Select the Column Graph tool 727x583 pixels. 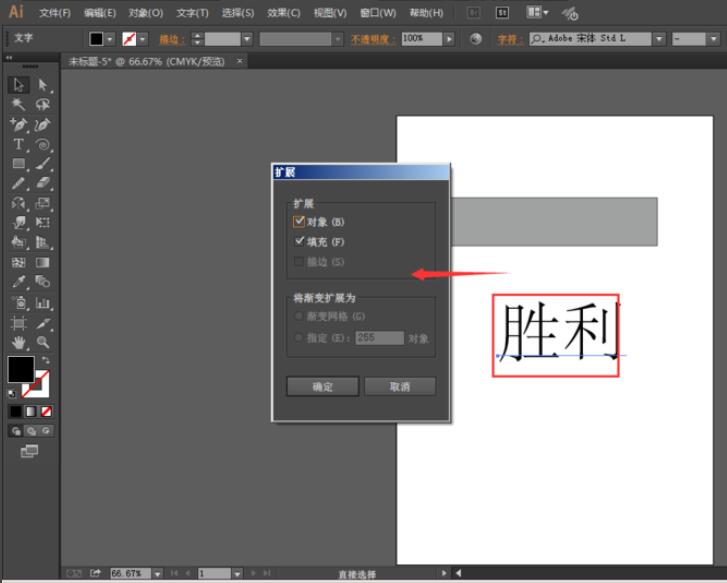(43, 303)
